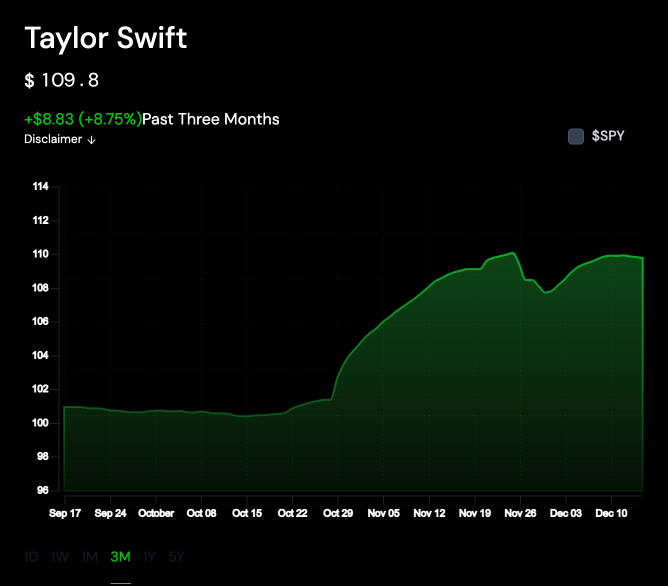This screenshot has height=586, width=668.
Task: Click the October x-axis label
Action: [156, 513]
